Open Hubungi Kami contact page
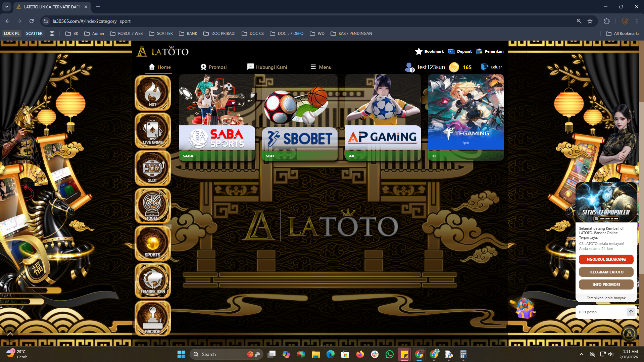Viewport: 644px width, 362px height. click(x=267, y=67)
